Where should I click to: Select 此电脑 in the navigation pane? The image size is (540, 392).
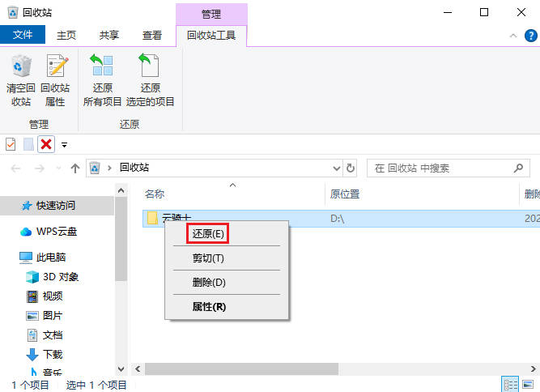(51, 258)
